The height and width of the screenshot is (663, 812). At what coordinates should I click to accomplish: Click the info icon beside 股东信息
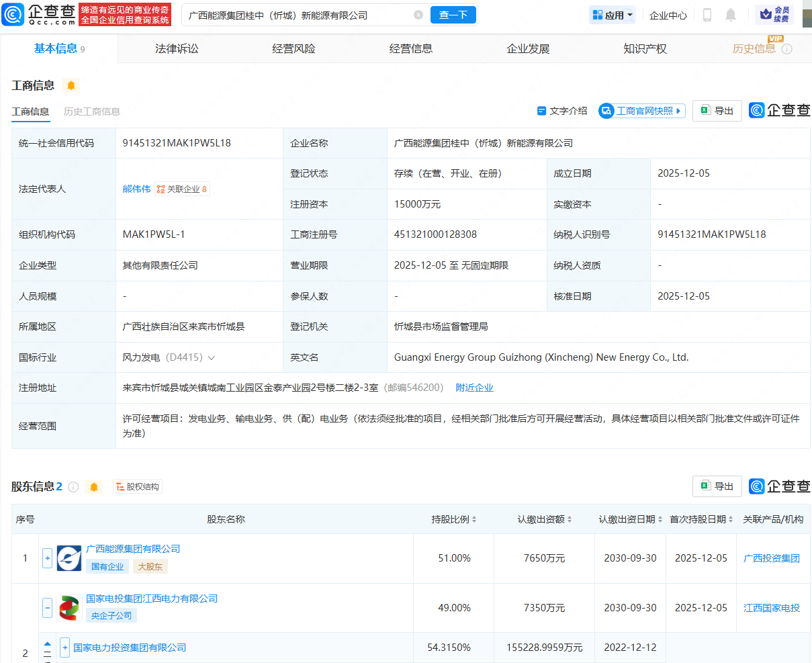point(73,487)
